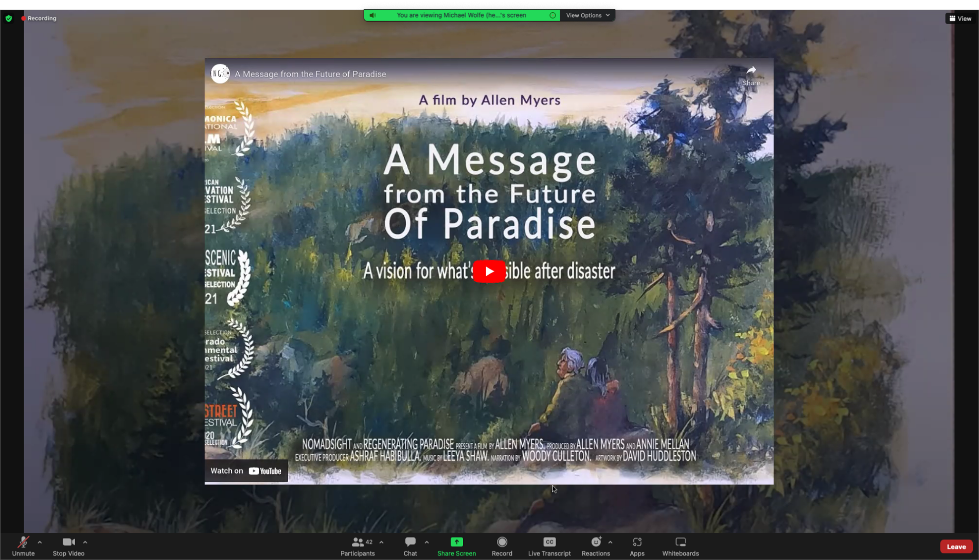Unmute the microphone
Image resolution: width=979 pixels, height=560 pixels.
23,546
